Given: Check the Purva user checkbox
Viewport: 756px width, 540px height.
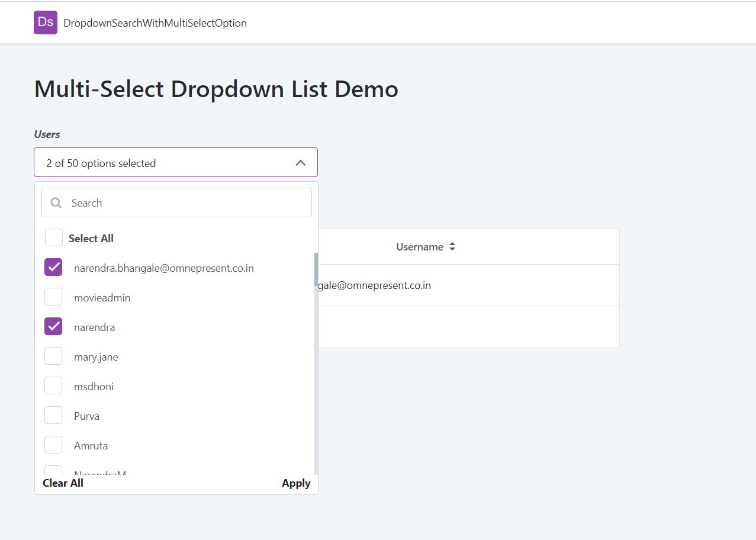Looking at the screenshot, I should (53, 416).
